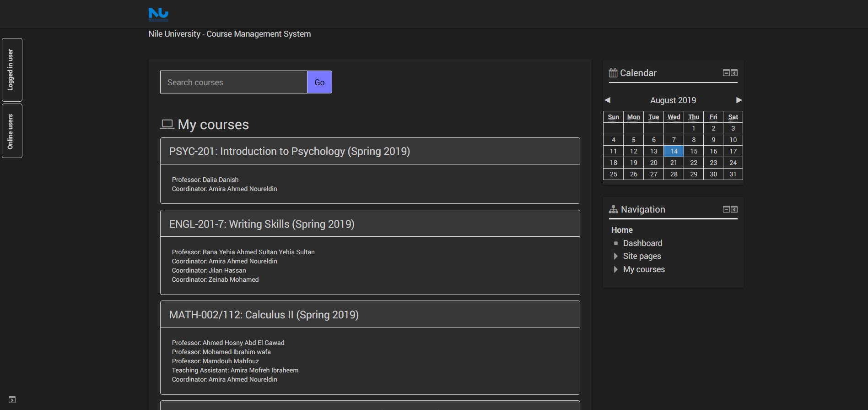
Task: Click the Go search button
Action: tap(319, 82)
